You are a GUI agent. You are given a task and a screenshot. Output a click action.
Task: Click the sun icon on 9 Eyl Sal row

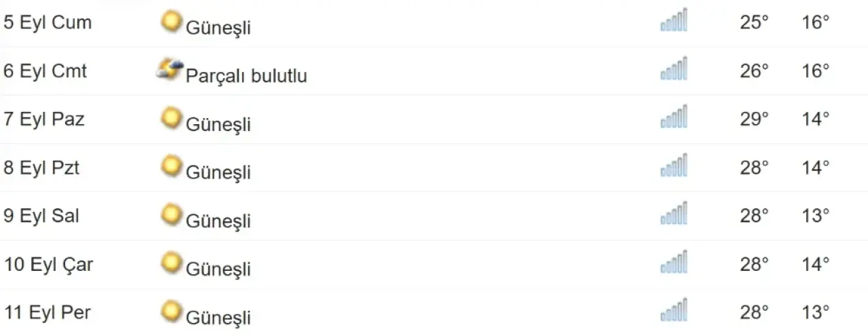click(x=172, y=214)
